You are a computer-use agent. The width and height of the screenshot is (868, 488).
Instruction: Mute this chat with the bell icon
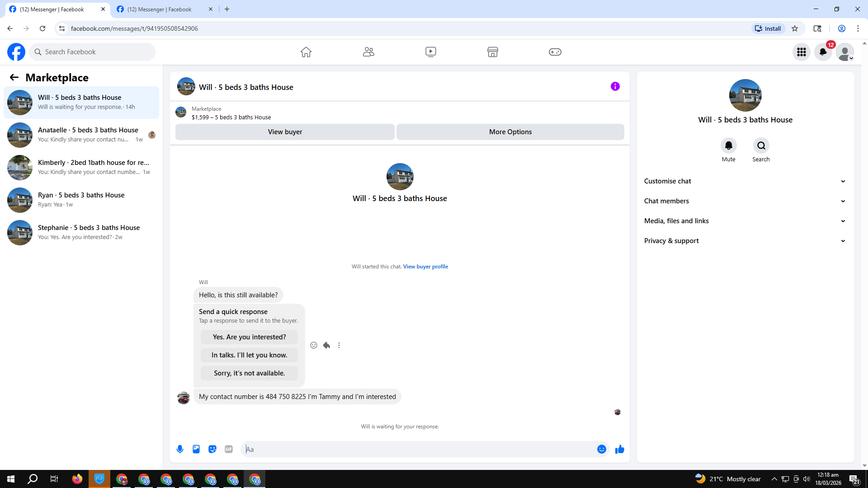[x=729, y=145]
